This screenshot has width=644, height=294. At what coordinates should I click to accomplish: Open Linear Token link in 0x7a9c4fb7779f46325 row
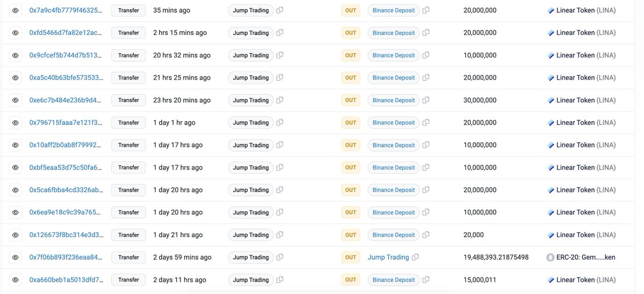click(x=585, y=10)
